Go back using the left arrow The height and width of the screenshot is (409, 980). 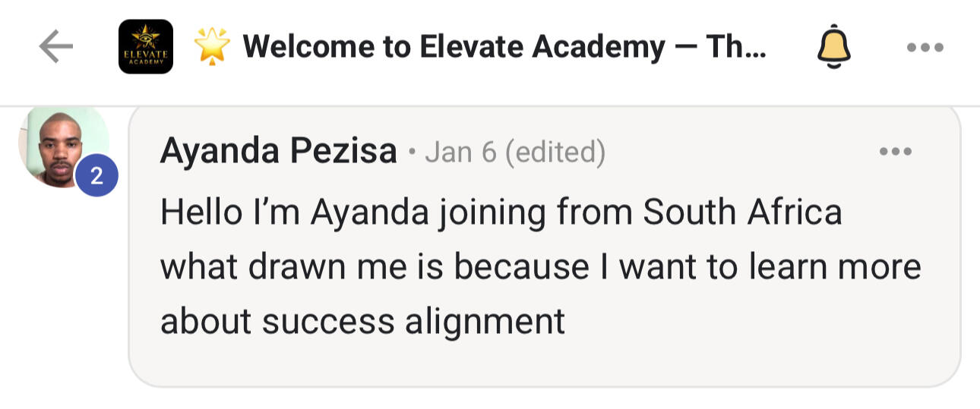(x=55, y=47)
